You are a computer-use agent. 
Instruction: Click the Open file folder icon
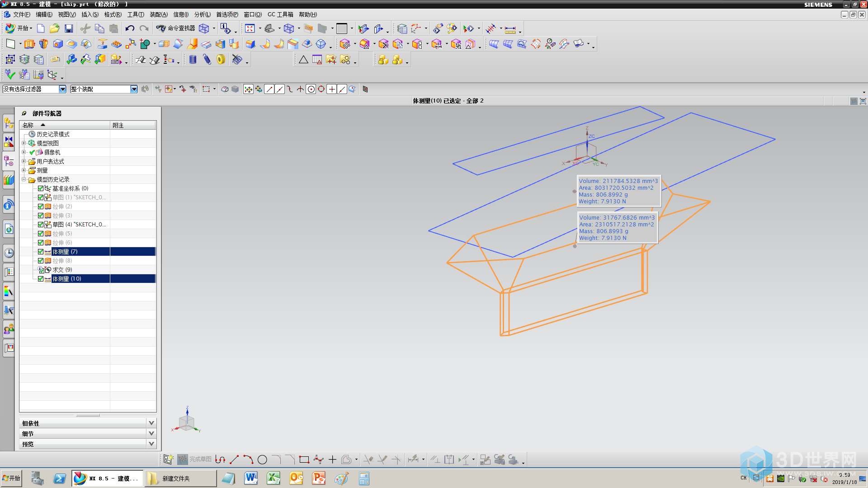(55, 28)
